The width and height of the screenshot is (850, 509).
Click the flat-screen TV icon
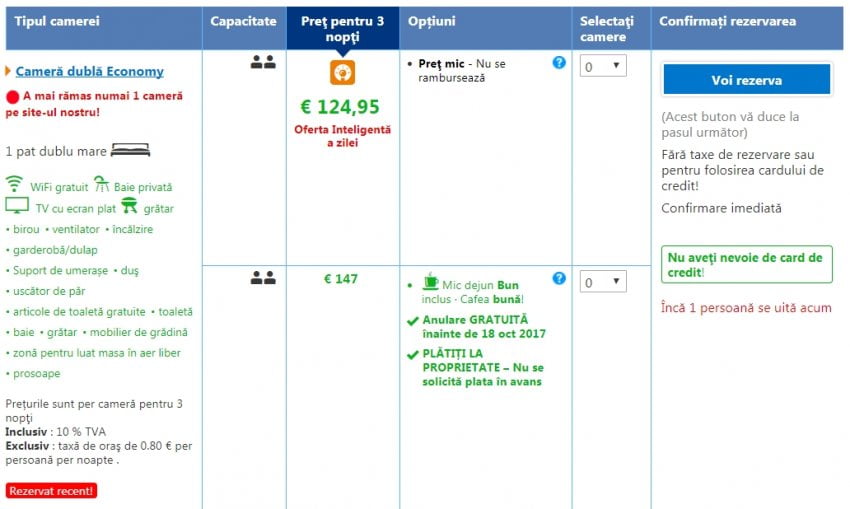point(17,207)
